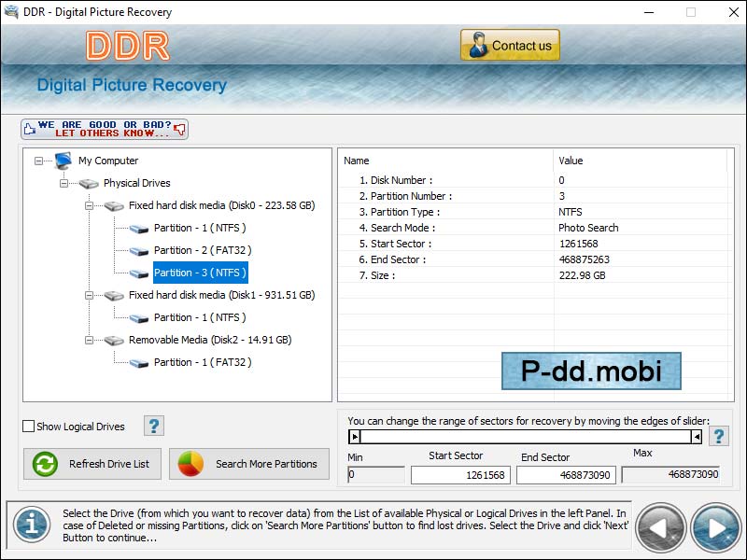This screenshot has width=747, height=560.
Task: Click the End Sector input field
Action: click(566, 475)
